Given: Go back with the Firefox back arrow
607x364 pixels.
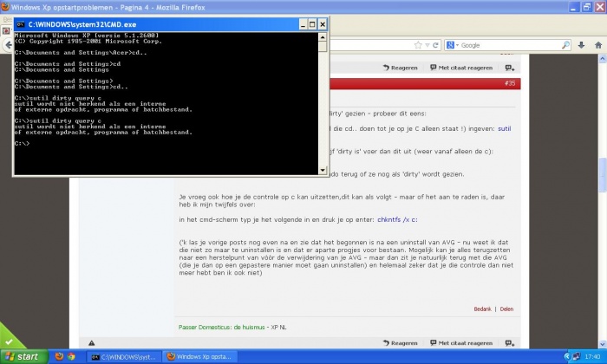Looking at the screenshot, I should coord(8,45).
